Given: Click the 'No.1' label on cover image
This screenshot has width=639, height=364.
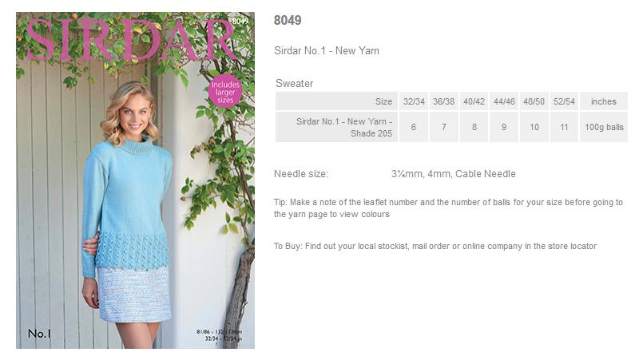Looking at the screenshot, I should (x=39, y=334).
